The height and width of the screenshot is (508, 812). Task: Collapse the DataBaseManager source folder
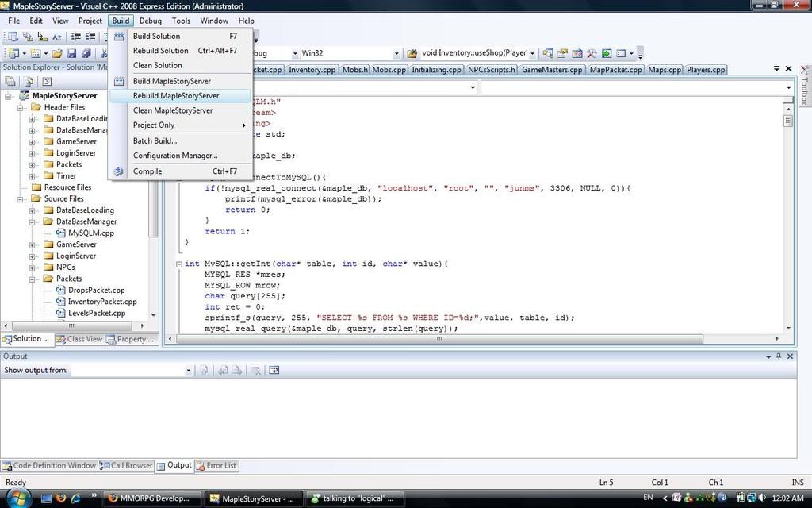[33, 221]
